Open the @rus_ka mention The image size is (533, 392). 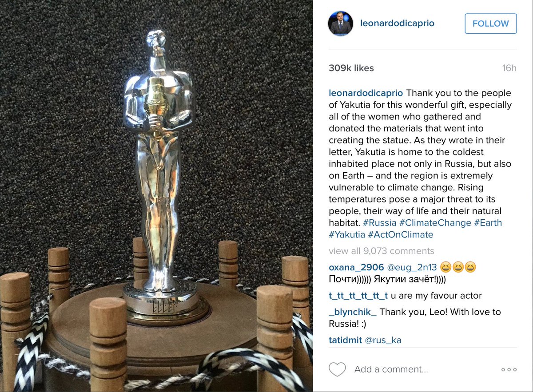(x=383, y=341)
